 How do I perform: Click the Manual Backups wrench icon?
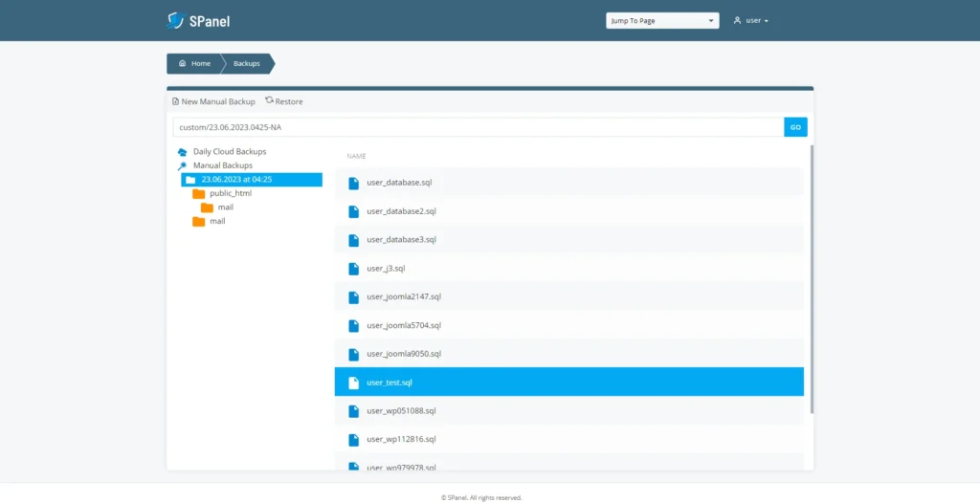tap(182, 166)
